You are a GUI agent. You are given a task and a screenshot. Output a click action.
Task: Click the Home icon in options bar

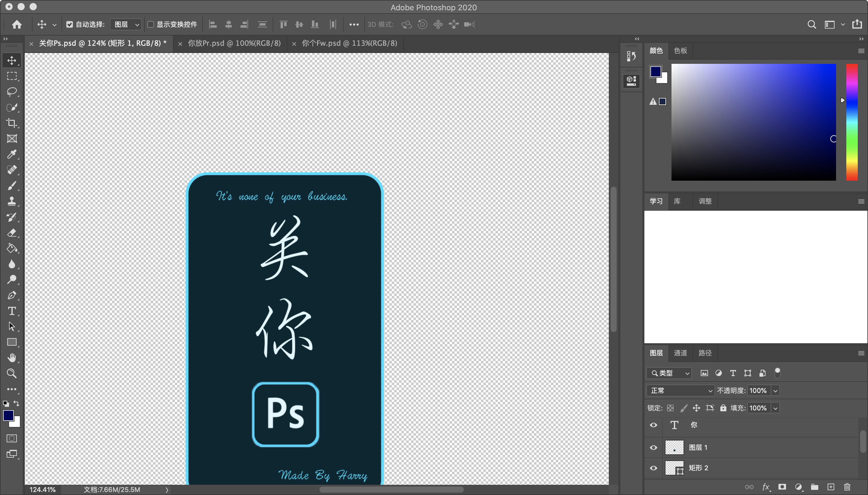tap(17, 24)
